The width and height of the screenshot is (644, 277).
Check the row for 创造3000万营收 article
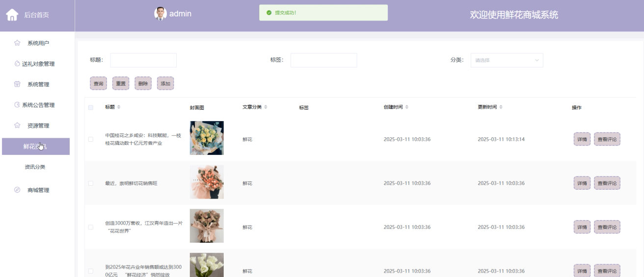(91, 227)
